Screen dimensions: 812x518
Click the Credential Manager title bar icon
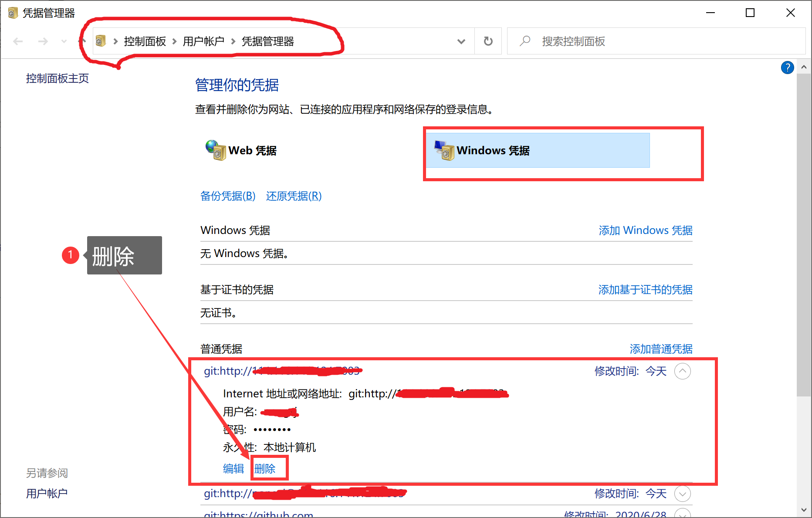click(13, 13)
